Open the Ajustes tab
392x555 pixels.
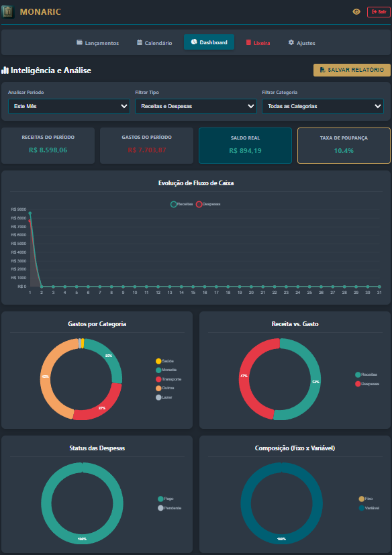coord(301,43)
